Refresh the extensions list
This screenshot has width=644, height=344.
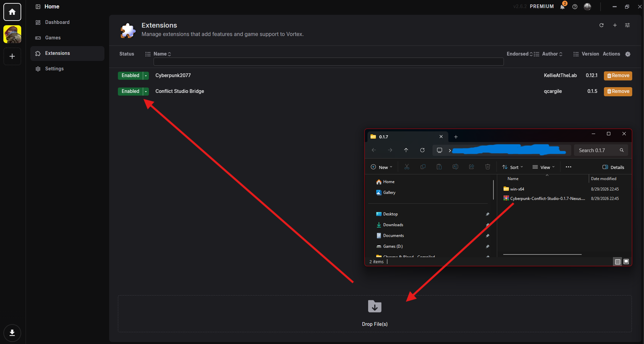coord(602,25)
